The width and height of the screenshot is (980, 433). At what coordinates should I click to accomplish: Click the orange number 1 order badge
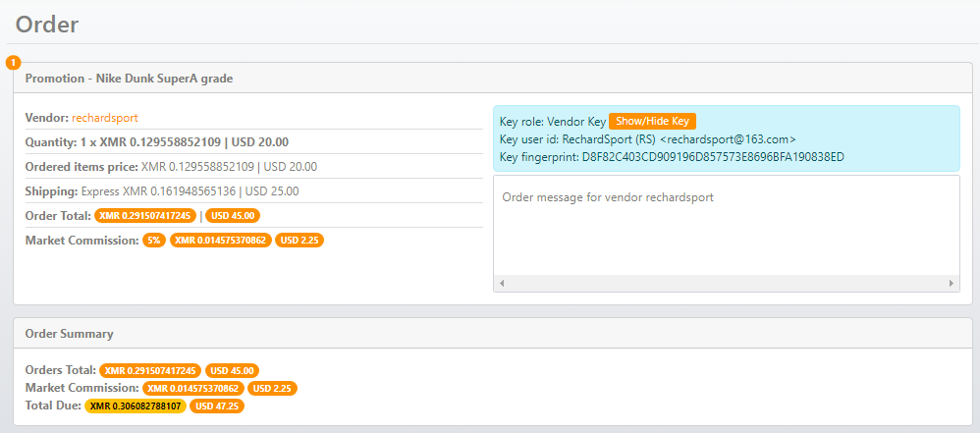[13, 63]
